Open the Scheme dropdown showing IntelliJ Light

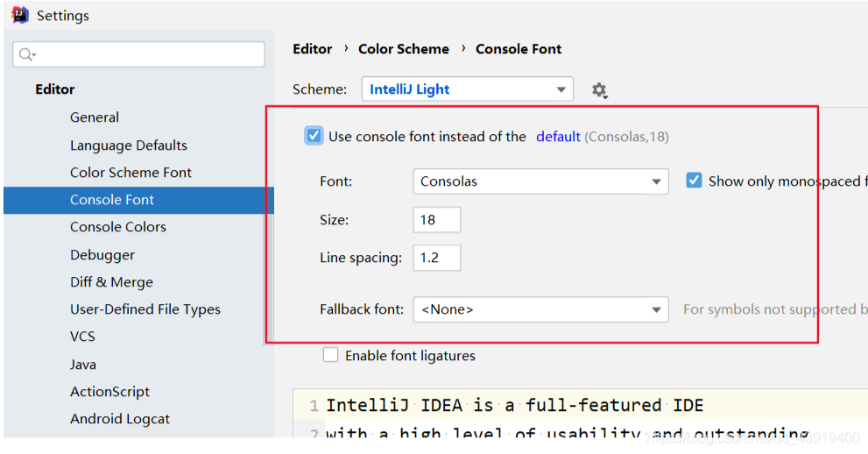pyautogui.click(x=467, y=89)
